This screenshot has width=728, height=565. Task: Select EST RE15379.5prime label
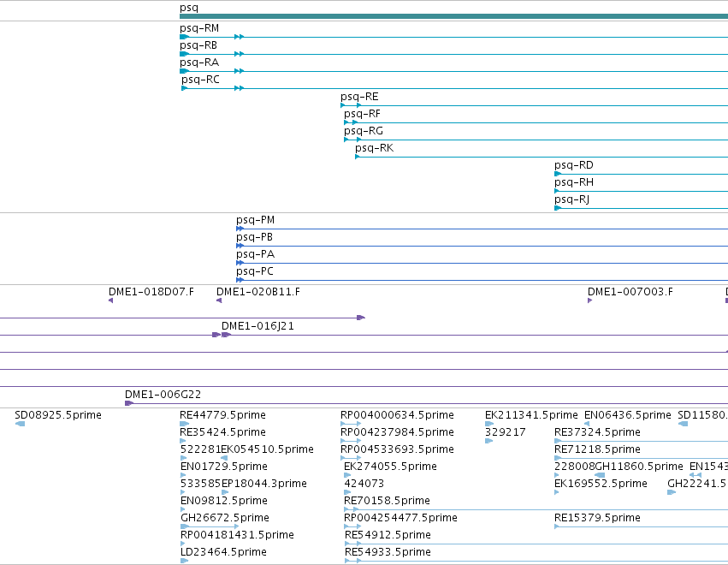[597, 518]
